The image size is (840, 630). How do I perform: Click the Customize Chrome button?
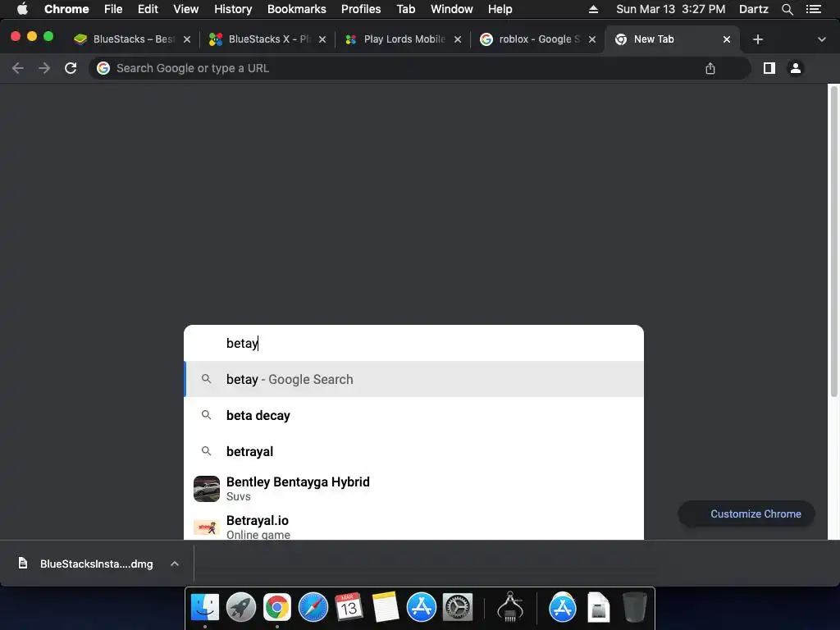pyautogui.click(x=746, y=514)
